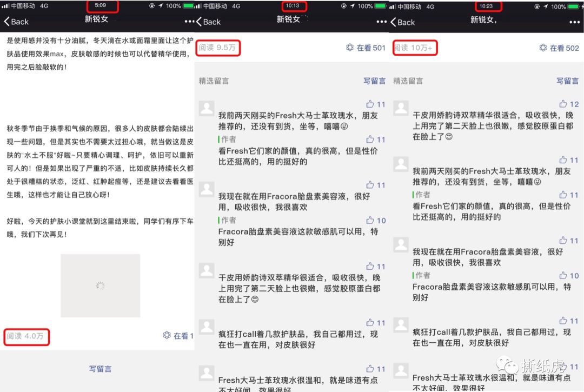
Task: Click the 阅读 10万+ read count
Action: pyautogui.click(x=414, y=48)
